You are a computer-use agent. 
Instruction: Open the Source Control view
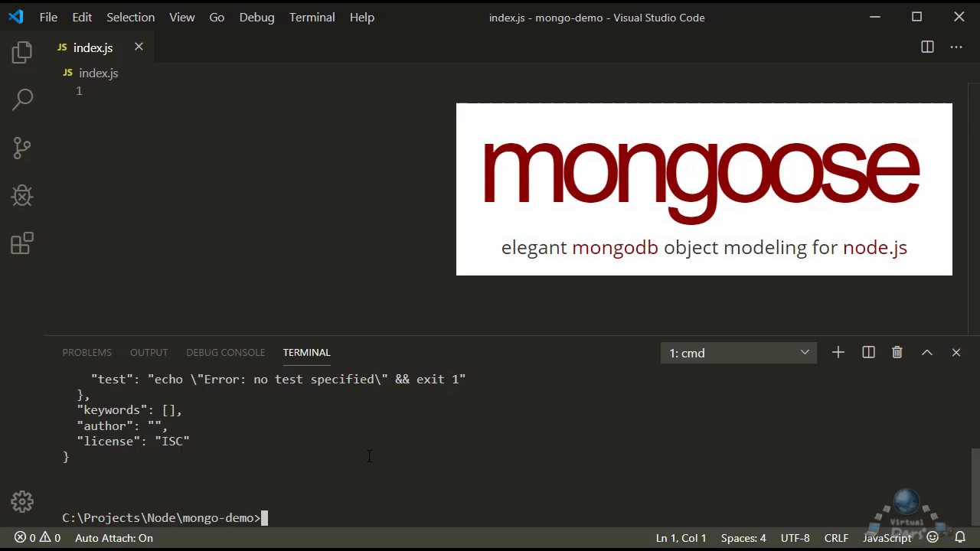22,148
